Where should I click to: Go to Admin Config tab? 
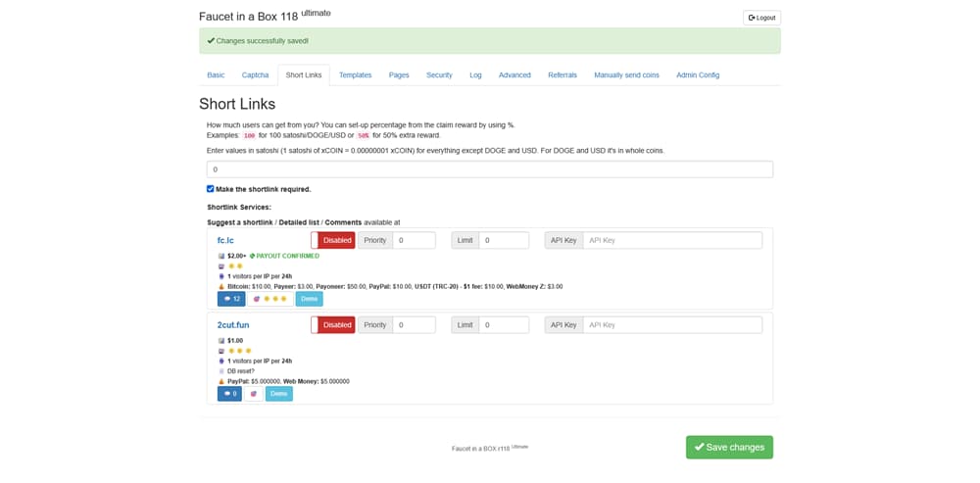698,75
